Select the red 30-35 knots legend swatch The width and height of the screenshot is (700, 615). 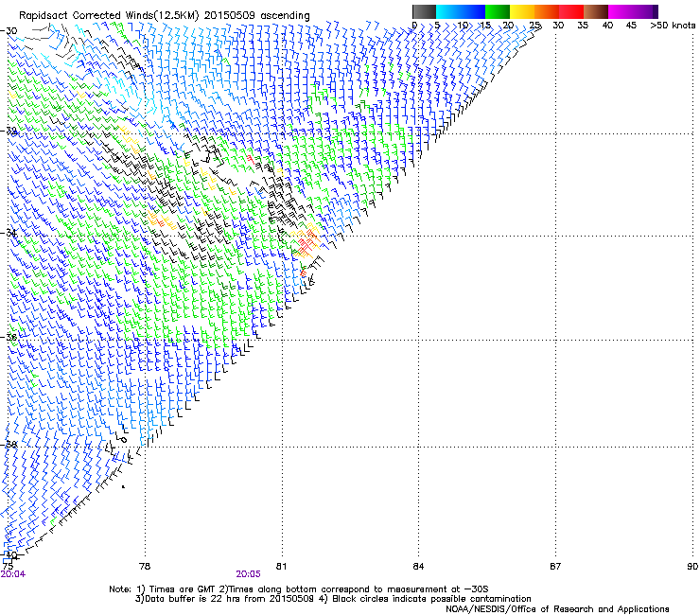tap(571, 11)
